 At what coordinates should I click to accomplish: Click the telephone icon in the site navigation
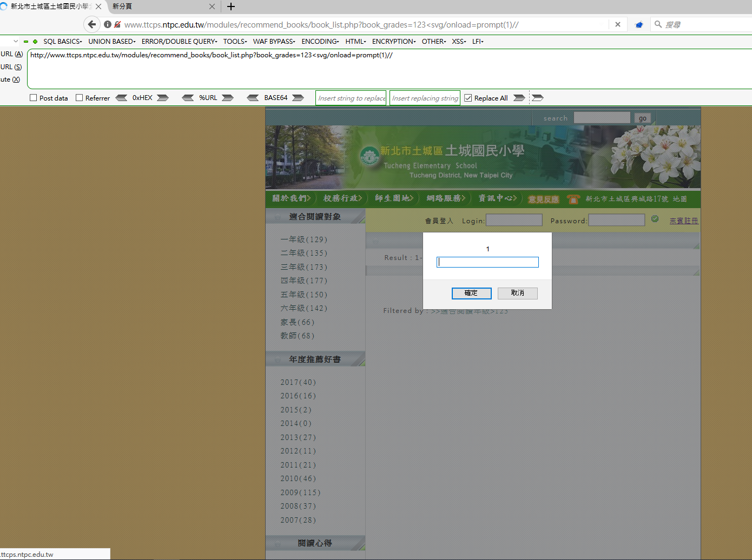pyautogui.click(x=573, y=199)
